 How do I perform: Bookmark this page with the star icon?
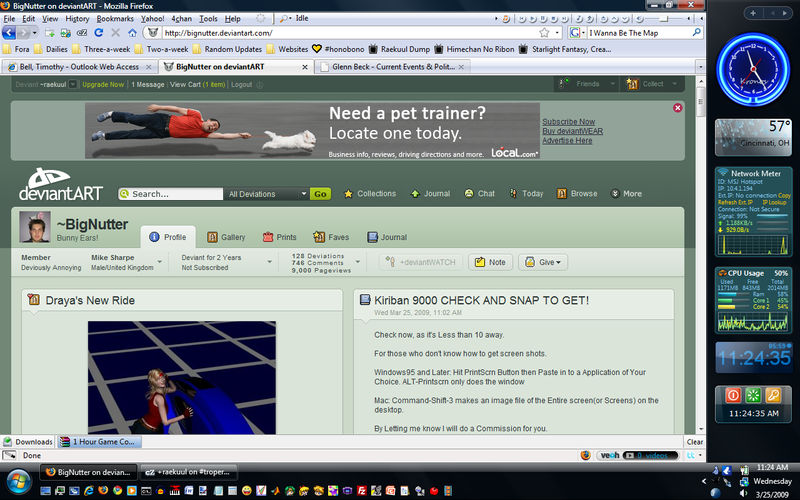point(544,33)
